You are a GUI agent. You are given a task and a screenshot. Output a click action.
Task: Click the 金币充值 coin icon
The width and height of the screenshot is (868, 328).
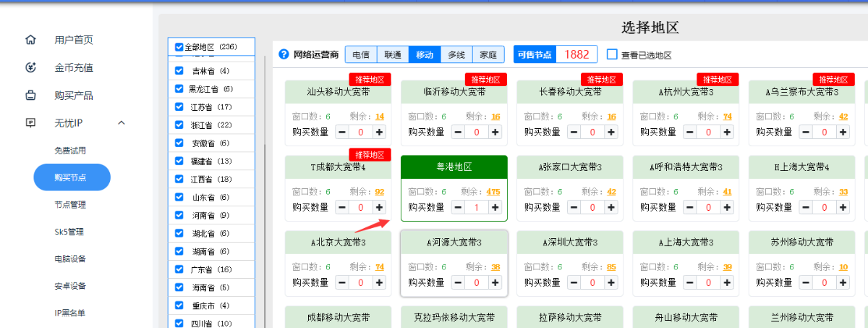pos(30,67)
